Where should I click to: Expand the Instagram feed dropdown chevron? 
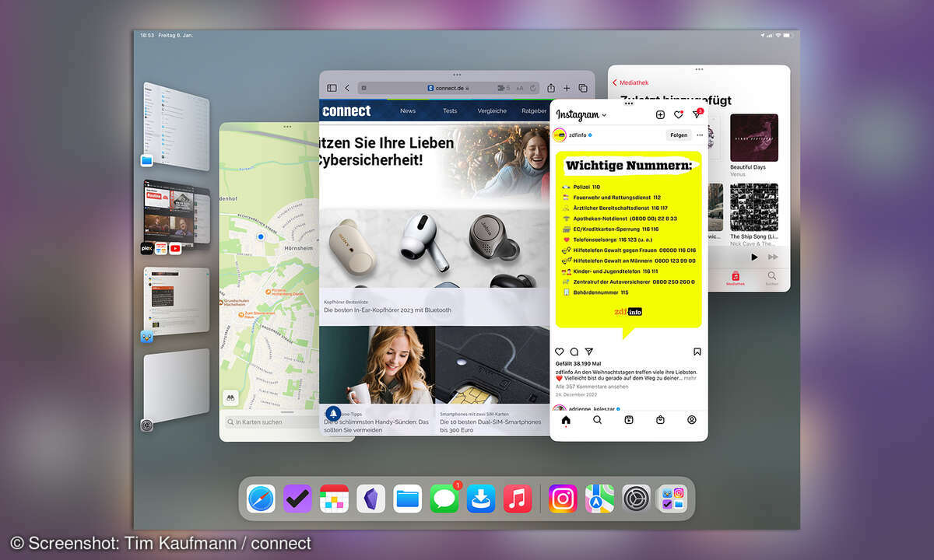pos(604,115)
